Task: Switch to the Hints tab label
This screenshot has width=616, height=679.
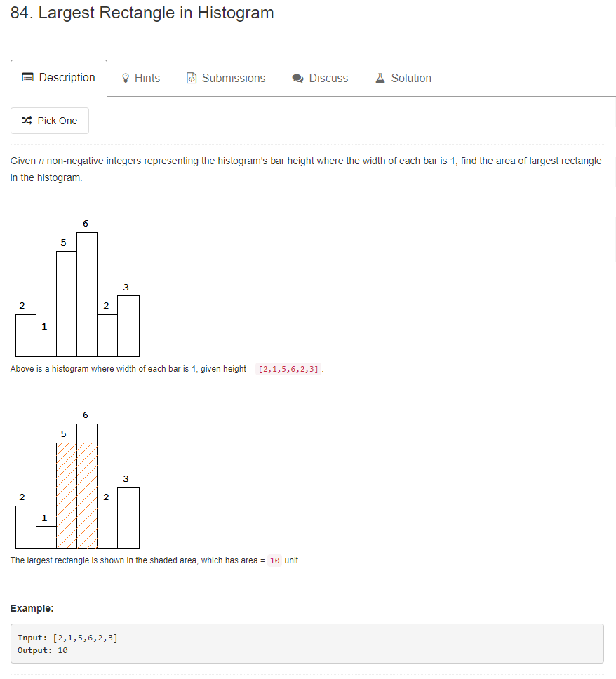Action: pyautogui.click(x=147, y=79)
